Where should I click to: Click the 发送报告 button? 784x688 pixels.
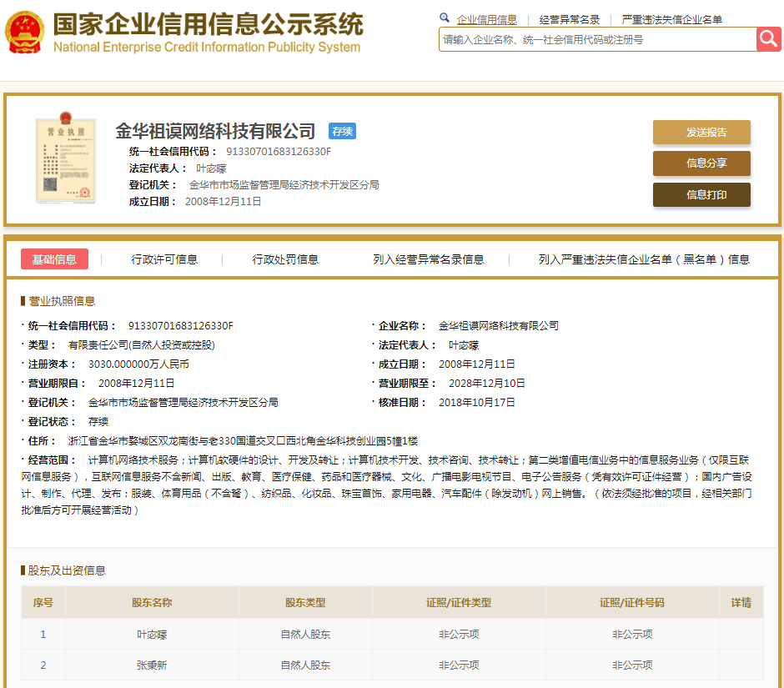(701, 133)
